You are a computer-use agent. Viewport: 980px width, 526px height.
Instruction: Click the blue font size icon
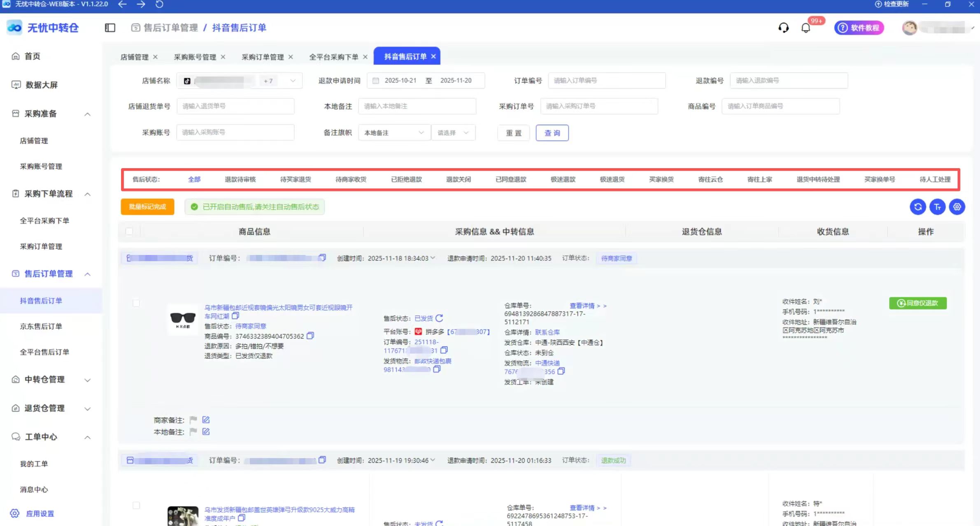937,207
